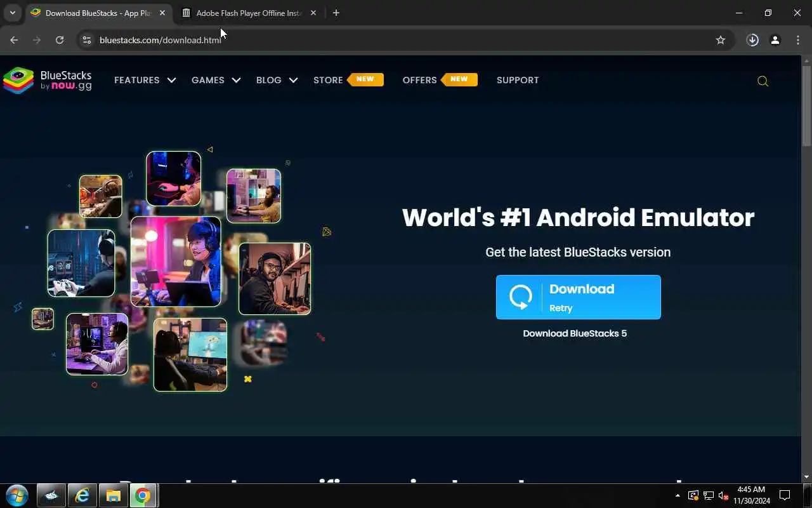
Task: Switch to the Adobe Flash Player Offline Installer tab
Action: [x=249, y=13]
